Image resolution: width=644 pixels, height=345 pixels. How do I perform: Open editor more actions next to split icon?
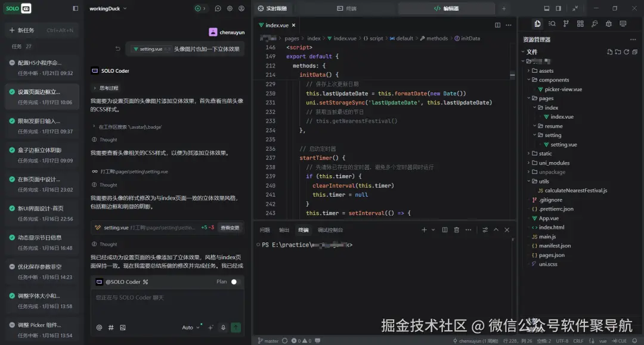point(509,25)
